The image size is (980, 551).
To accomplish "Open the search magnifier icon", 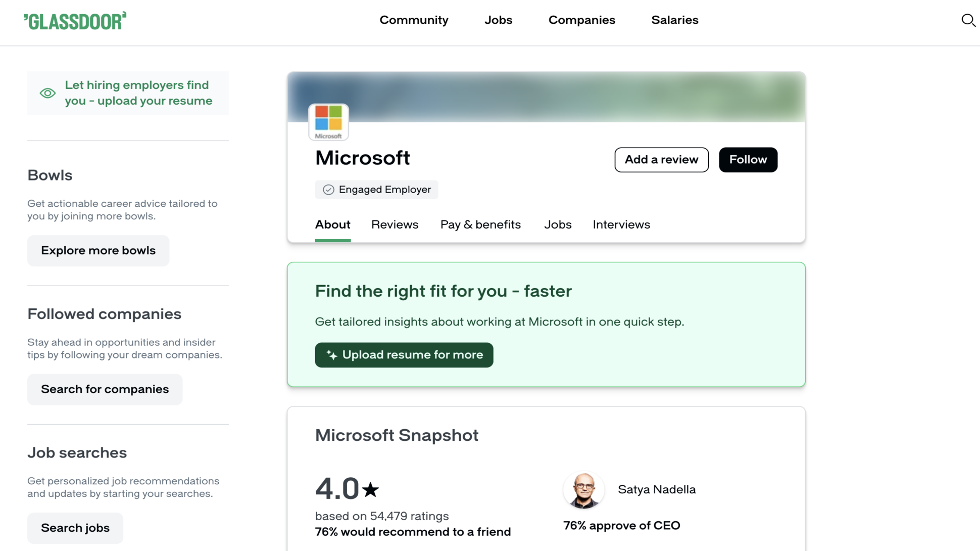I will [968, 20].
